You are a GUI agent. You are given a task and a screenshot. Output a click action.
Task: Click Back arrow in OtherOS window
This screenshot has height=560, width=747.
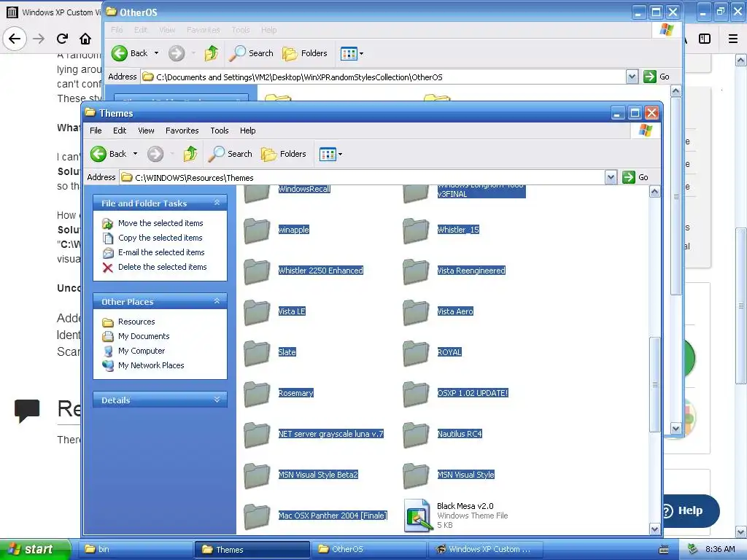coord(120,53)
